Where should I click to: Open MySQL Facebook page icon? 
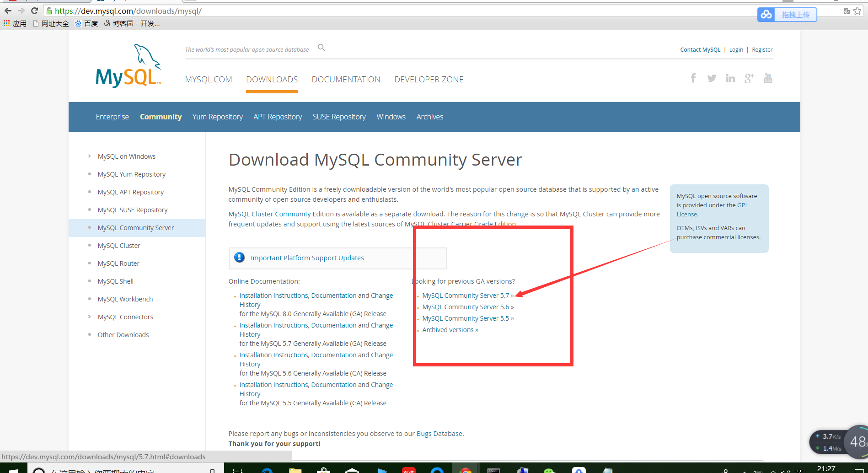[x=693, y=78]
